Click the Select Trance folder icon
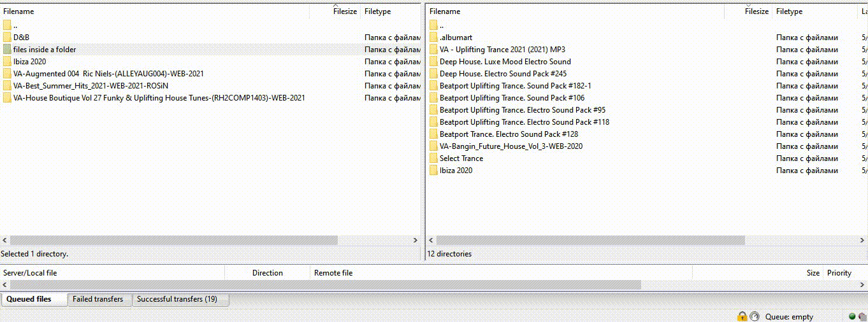The image size is (868, 322). (433, 158)
